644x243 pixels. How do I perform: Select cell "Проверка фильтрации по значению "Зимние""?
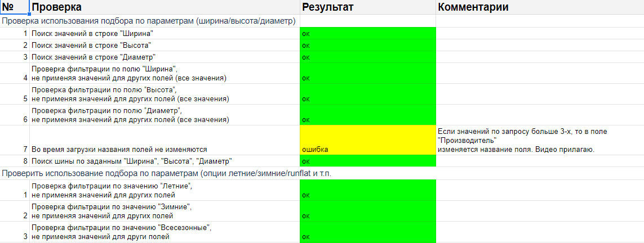(x=165, y=211)
